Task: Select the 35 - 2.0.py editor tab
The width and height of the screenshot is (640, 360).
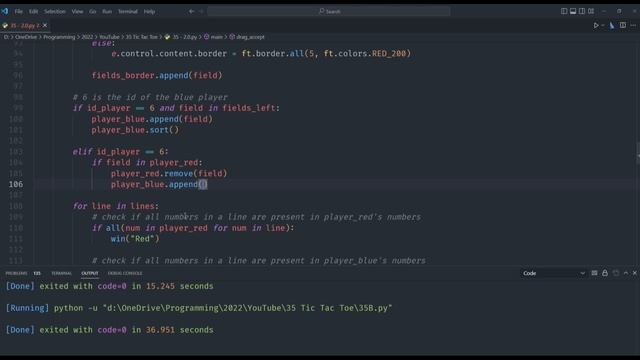Action: [x=24, y=25]
